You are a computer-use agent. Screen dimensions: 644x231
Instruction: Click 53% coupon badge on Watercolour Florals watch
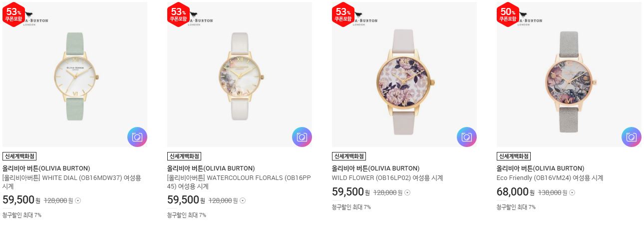[178, 14]
